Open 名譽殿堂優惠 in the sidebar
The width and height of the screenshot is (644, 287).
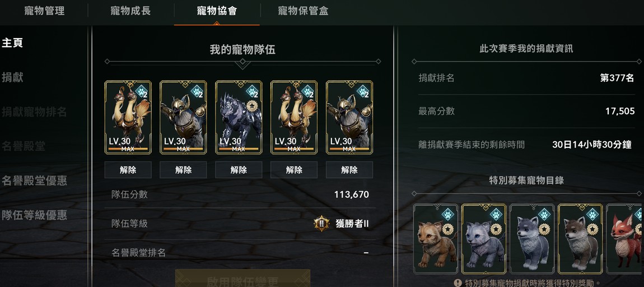(35, 180)
